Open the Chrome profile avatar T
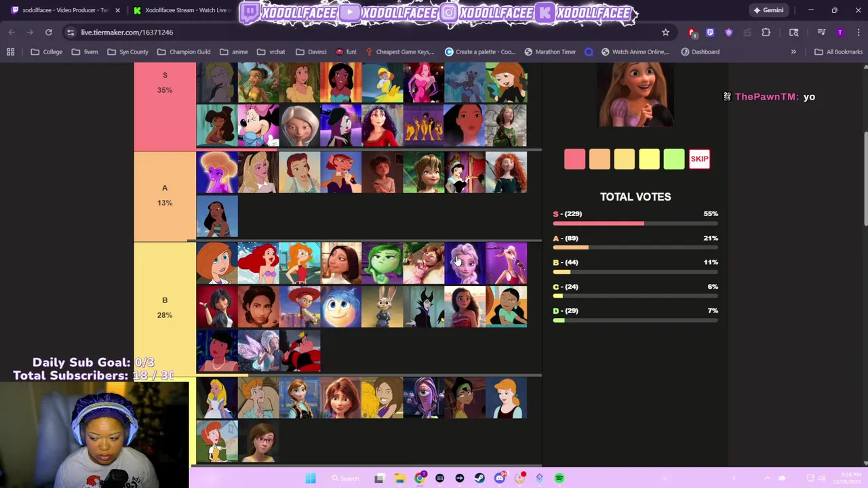Image resolution: width=868 pixels, height=488 pixels. coord(840,33)
